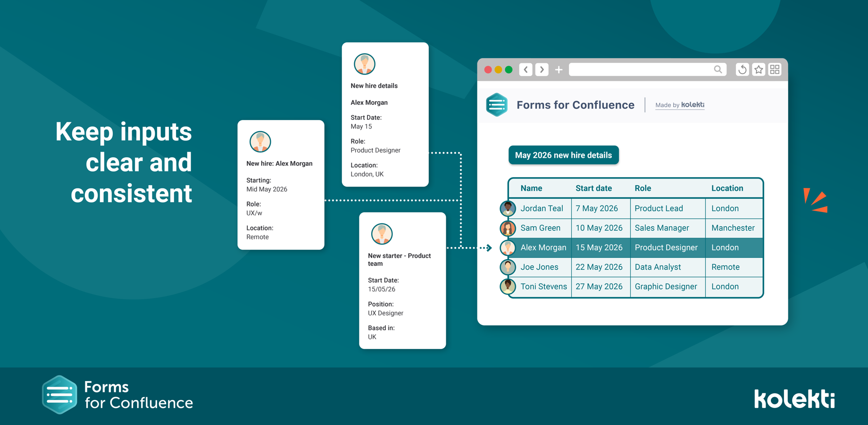Click the Sales Manager role cell
The image size is (868, 425).
point(661,228)
